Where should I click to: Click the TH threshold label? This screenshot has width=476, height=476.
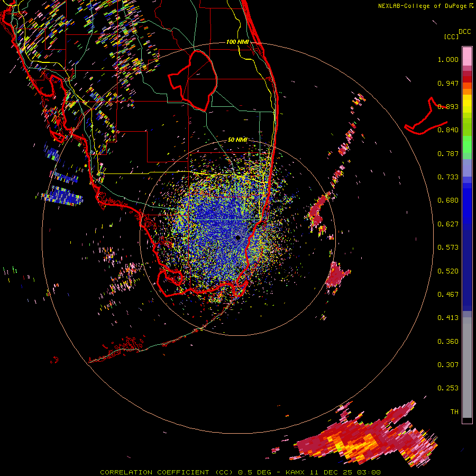click(454, 412)
